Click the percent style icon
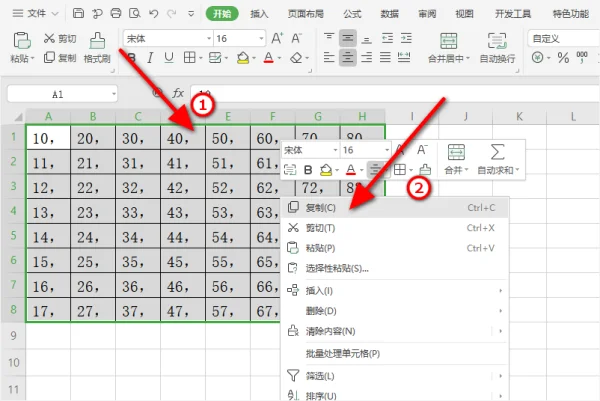The width and height of the screenshot is (600, 401). tap(563, 58)
